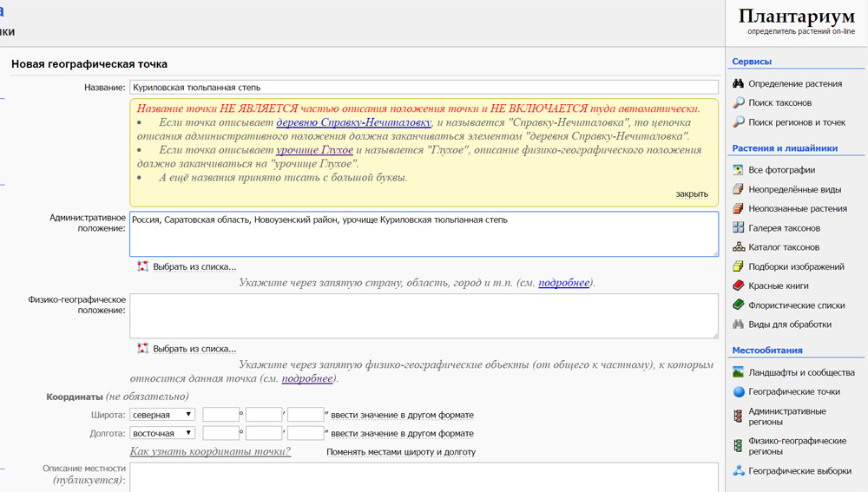Image resolution: width=868 pixels, height=492 pixels.
Task: Open the Широта hemisphere dropdown (северная)
Action: (162, 415)
